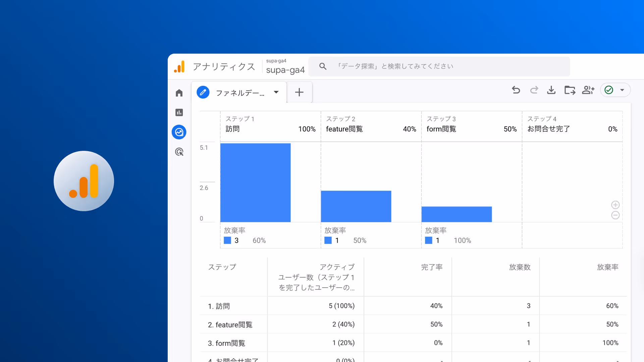Viewport: 644px width, 362px height.
Task: Select the Explore icon in sidebar
Action: click(x=179, y=132)
